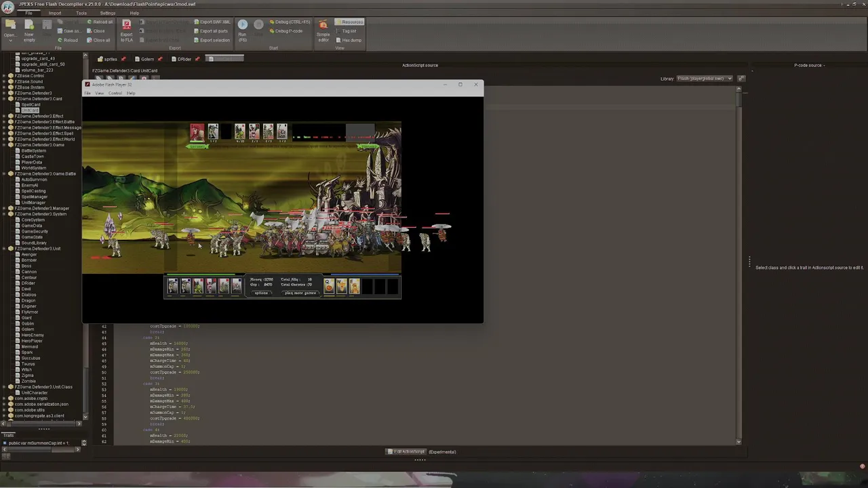This screenshot has height=488, width=868.
Task: Open the Help ribbon tab
Action: click(134, 13)
